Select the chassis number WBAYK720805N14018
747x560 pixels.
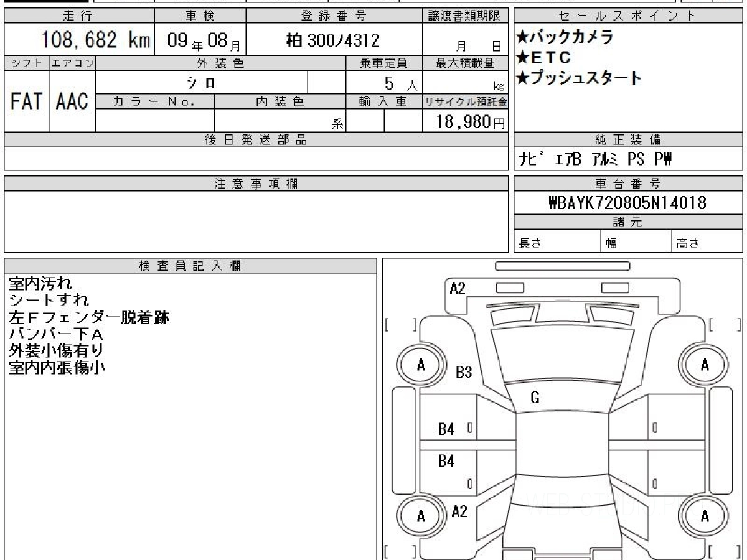[628, 203]
